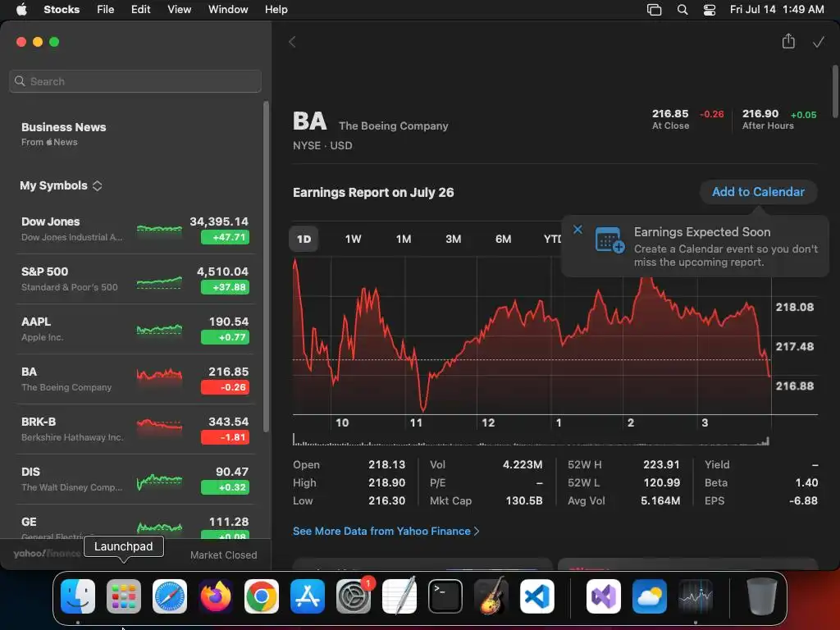This screenshot has height=630, width=840.
Task: Open Terminal from the dock
Action: 445,596
